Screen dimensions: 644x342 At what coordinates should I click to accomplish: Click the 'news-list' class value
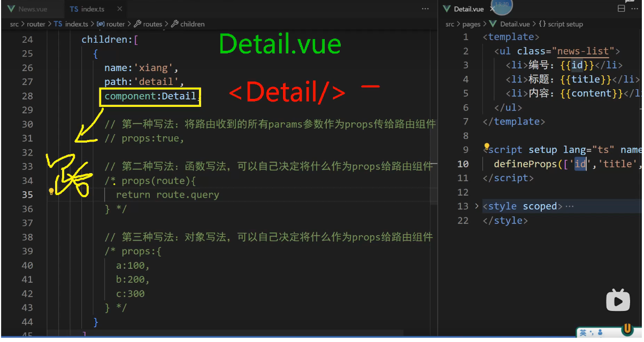click(583, 51)
